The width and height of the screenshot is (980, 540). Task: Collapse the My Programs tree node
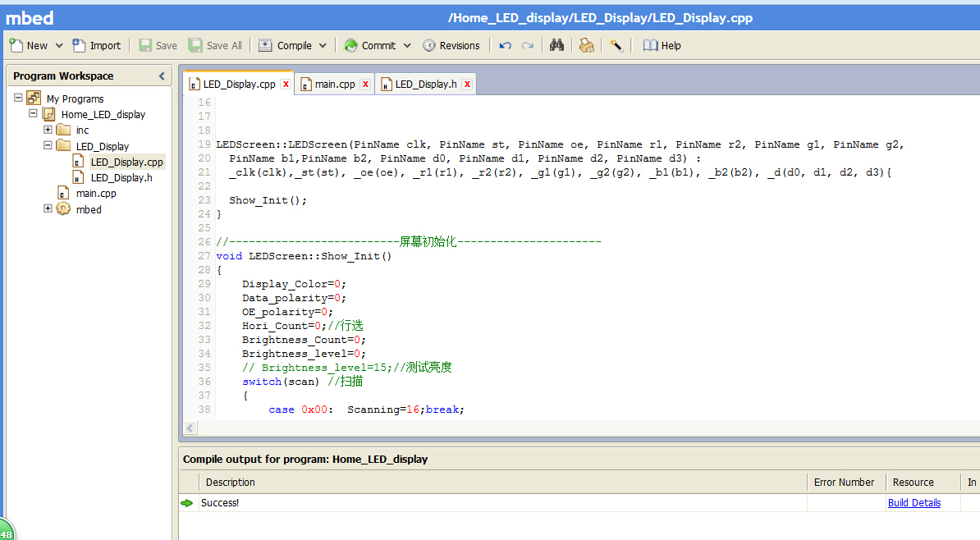[x=18, y=98]
